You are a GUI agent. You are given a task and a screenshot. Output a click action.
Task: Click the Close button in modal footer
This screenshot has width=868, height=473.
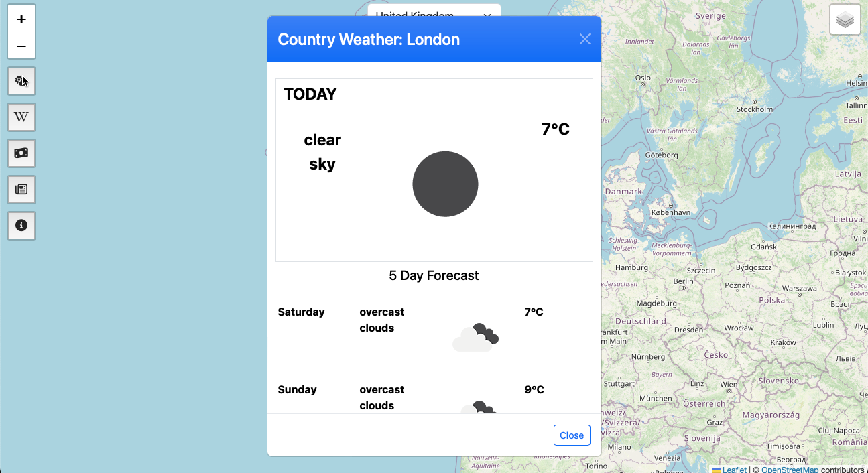572,435
